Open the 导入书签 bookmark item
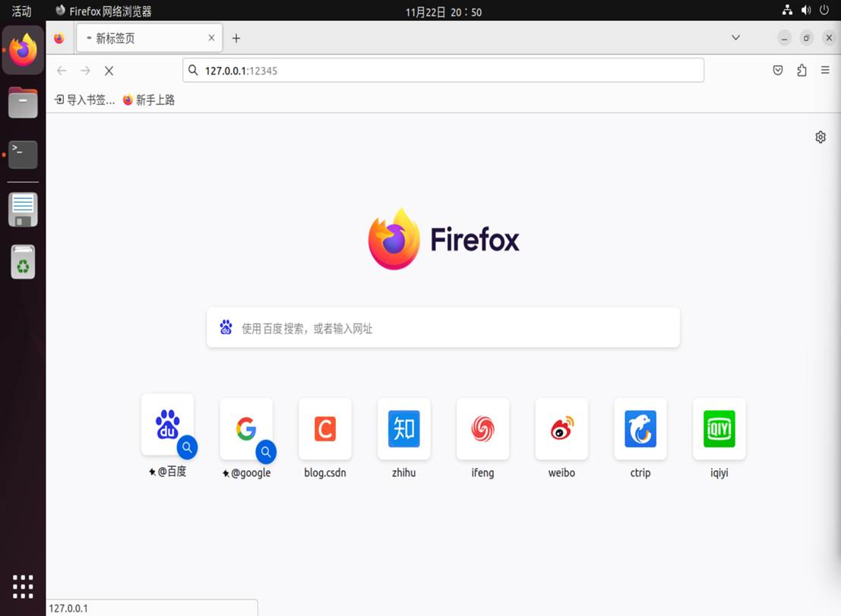The image size is (841, 616). (85, 100)
